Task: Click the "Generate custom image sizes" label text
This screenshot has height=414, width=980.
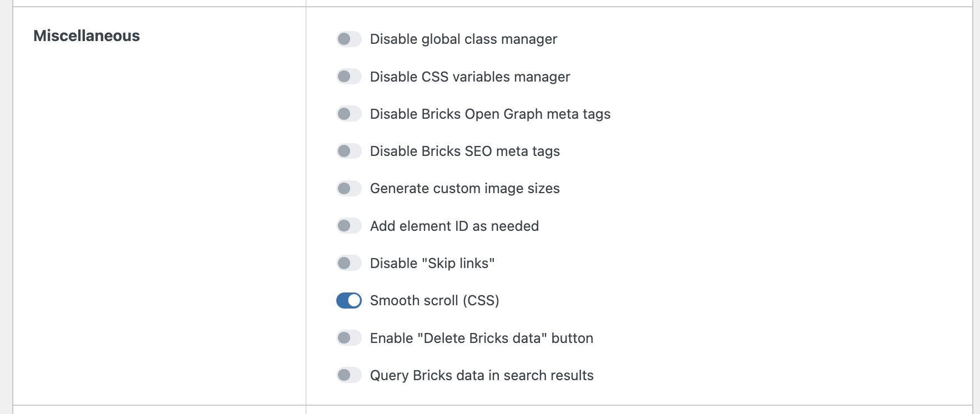Action: pos(464,189)
